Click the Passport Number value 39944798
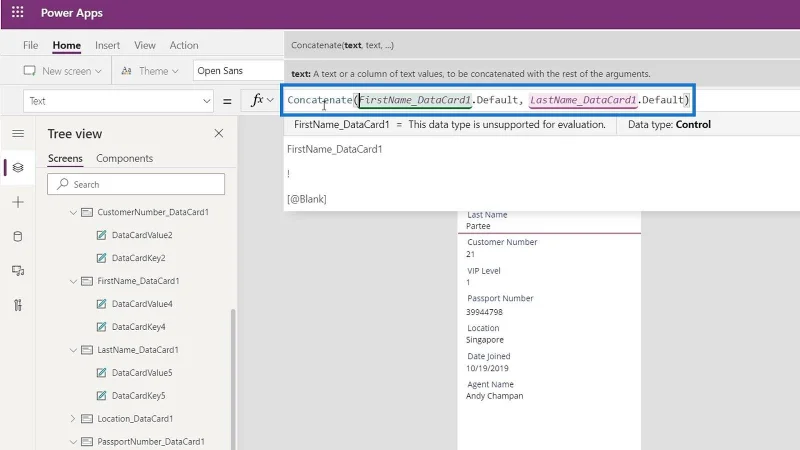Screen dimensions: 800x450 tap(484, 312)
